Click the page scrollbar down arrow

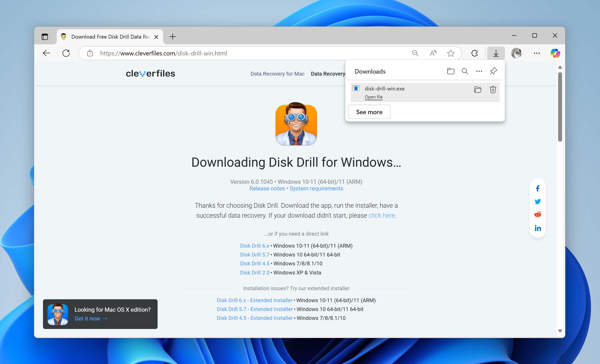[560, 331]
